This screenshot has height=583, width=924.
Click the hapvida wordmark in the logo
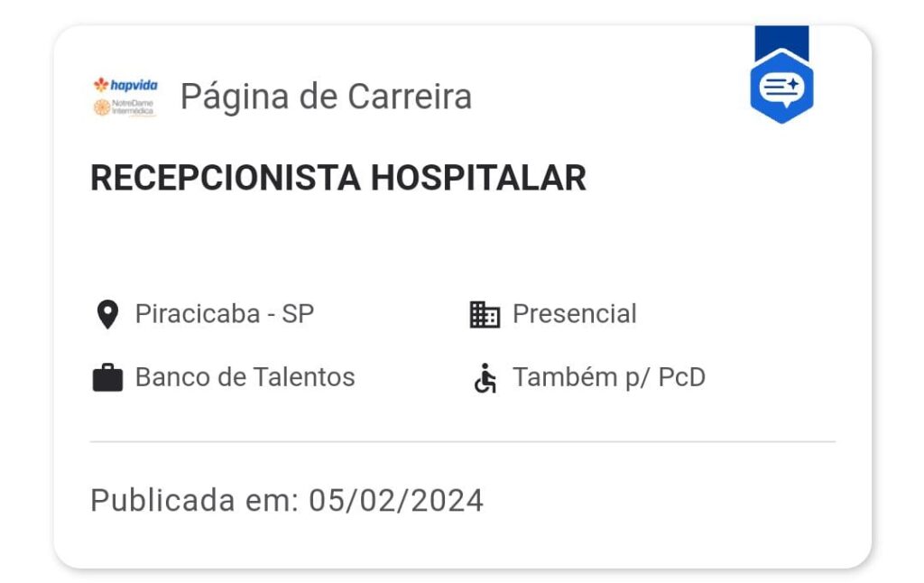click(x=134, y=86)
